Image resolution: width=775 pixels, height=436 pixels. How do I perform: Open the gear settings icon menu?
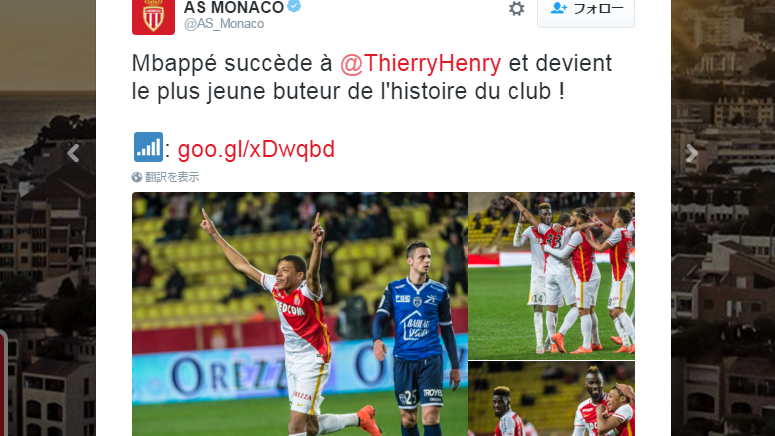tap(517, 8)
